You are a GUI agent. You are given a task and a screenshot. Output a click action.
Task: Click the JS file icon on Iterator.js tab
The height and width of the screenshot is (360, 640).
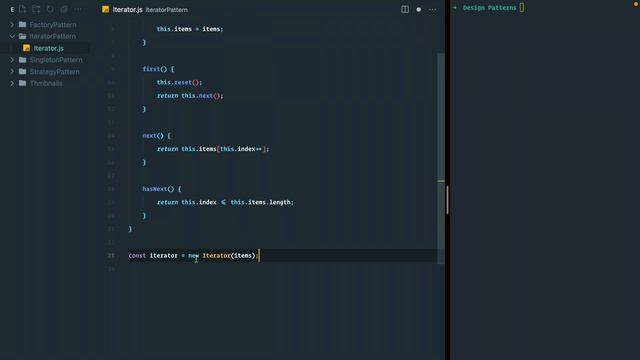pos(106,9)
